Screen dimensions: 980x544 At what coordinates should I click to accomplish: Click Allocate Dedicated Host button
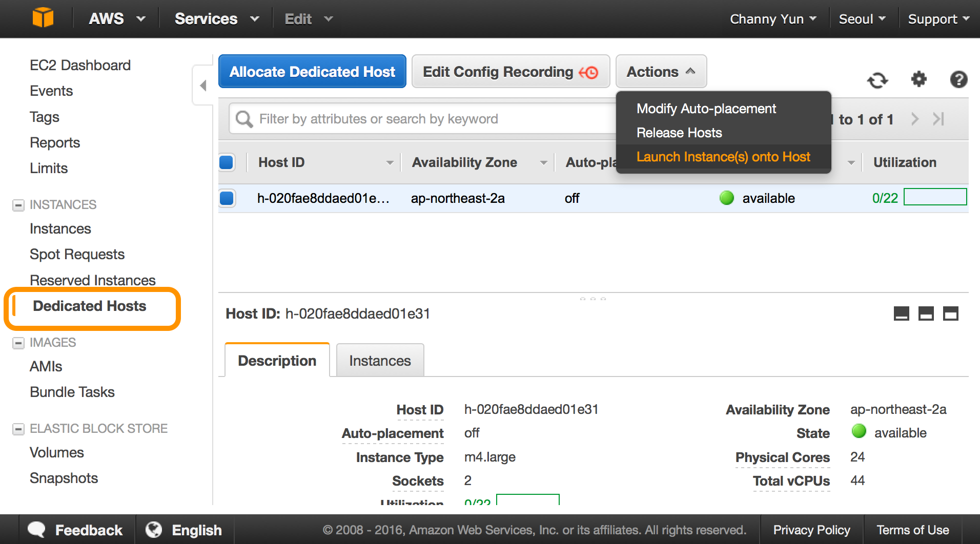pos(312,72)
